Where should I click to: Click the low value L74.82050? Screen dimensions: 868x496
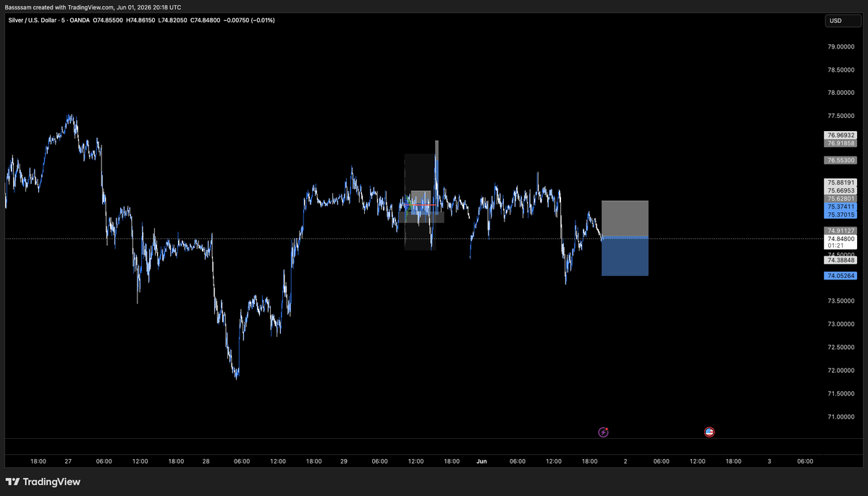coord(173,20)
